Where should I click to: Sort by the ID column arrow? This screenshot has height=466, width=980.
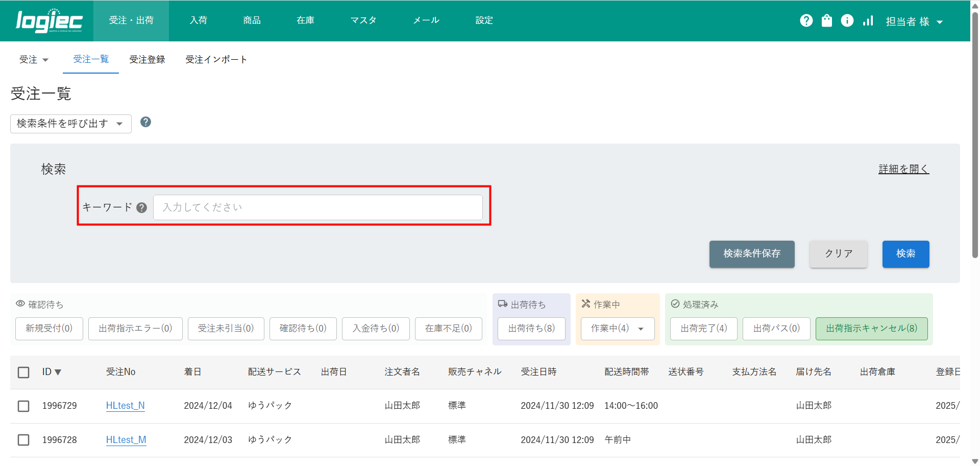click(58, 372)
